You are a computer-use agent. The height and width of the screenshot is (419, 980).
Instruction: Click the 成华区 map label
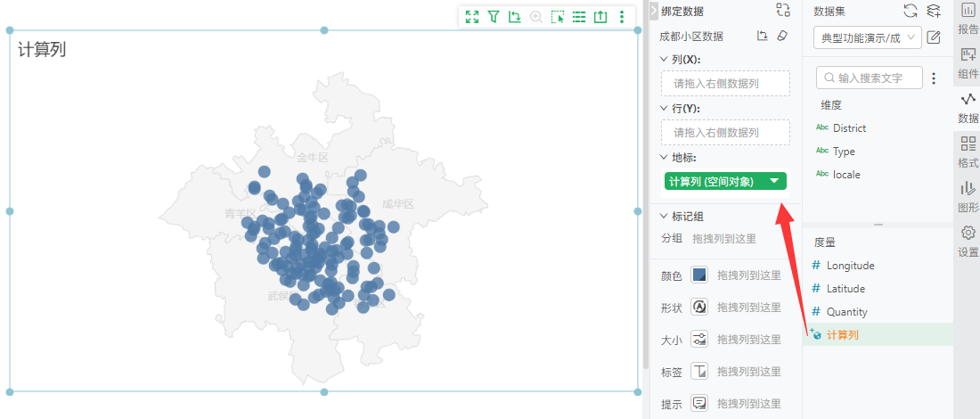click(x=399, y=204)
